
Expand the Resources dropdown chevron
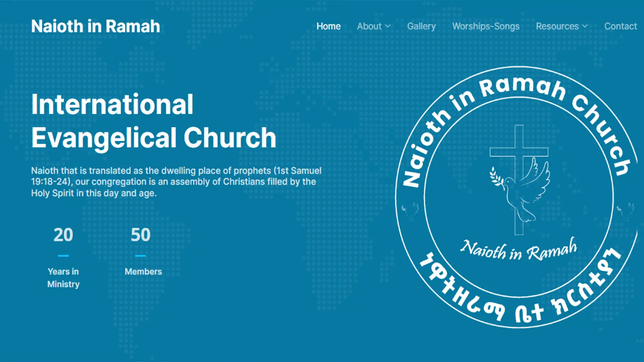585,26
